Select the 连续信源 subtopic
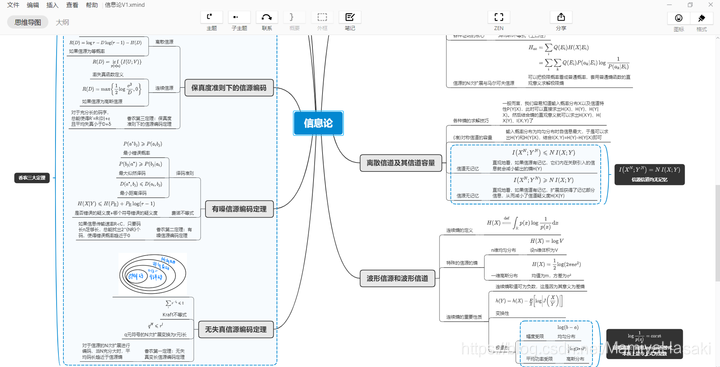Screen dimensions: 720x367 pyautogui.click(x=164, y=88)
